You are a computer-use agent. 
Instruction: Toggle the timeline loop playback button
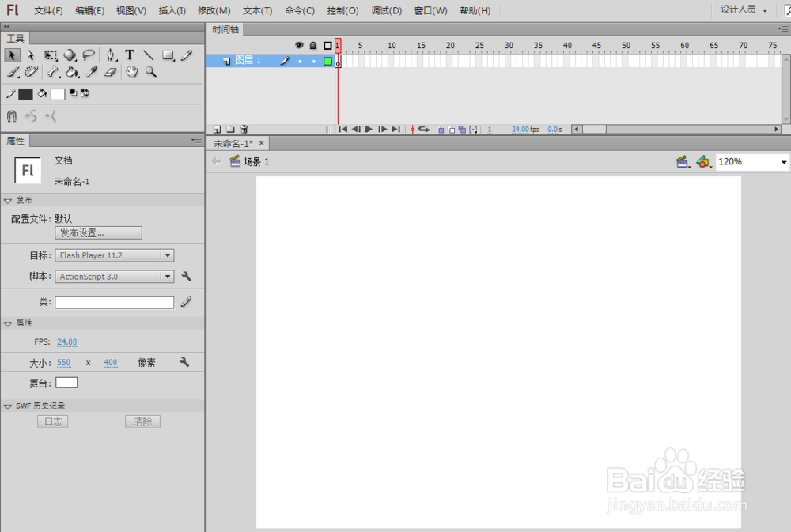[424, 130]
